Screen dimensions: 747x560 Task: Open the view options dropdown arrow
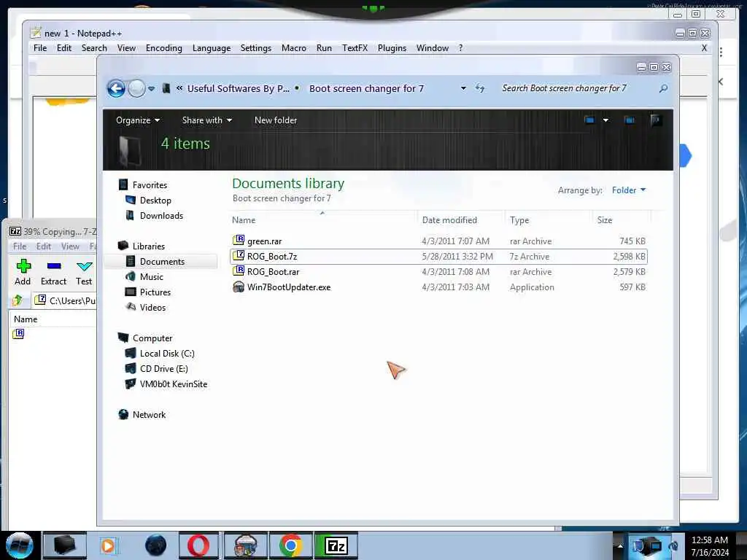(605, 120)
